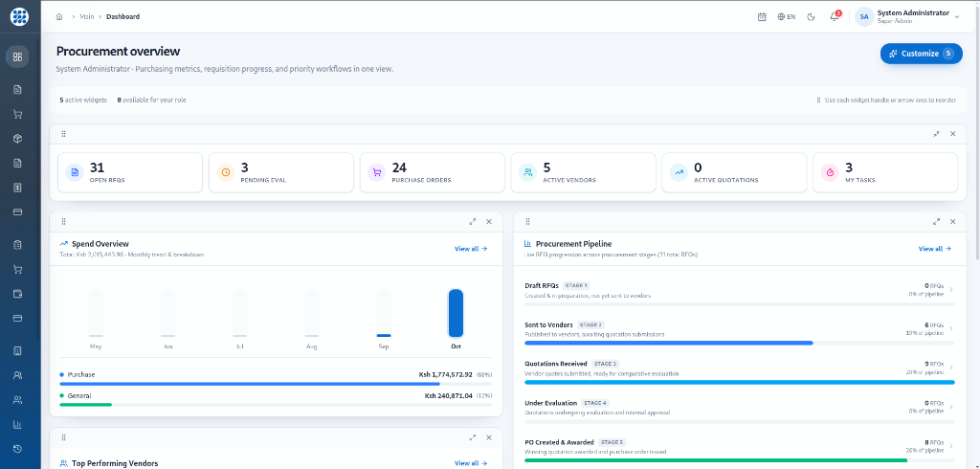Click the app logo at sidebar top
This screenshot has width=980, height=469.
19,17
